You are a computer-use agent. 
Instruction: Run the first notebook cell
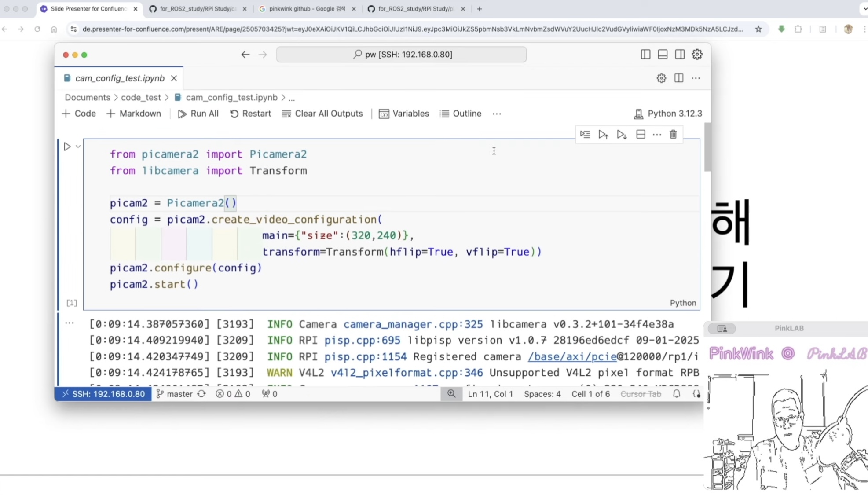67,147
